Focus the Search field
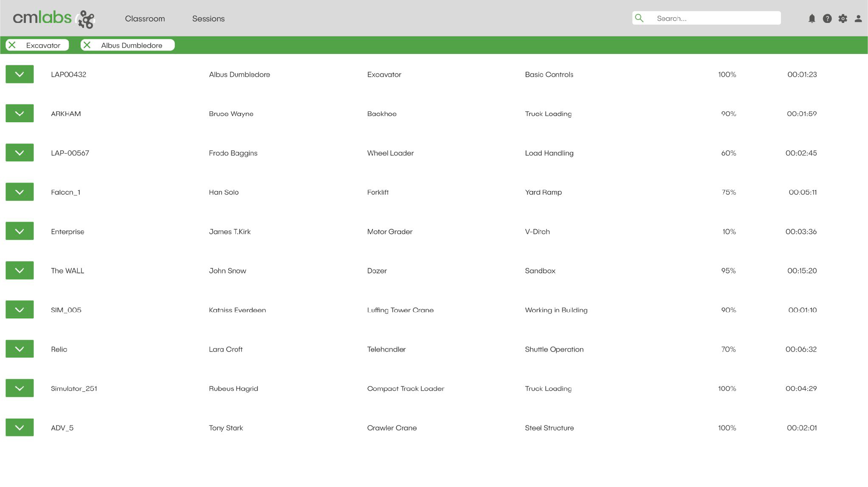 (x=706, y=18)
